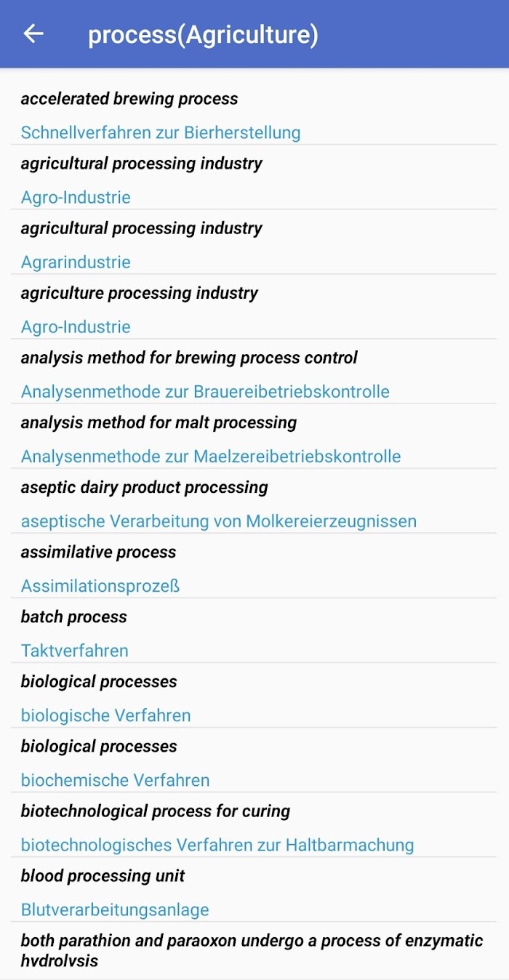Select 'aseptic dairy product processing' entry
Viewport: 509px width, 980px height.
coord(144,487)
